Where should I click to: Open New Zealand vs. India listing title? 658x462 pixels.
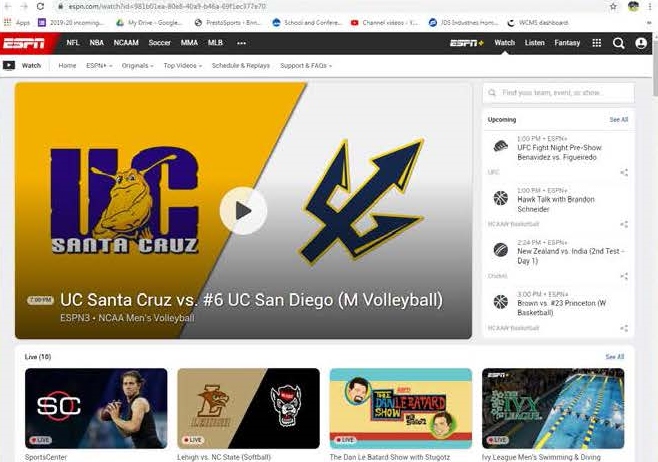coord(571,256)
